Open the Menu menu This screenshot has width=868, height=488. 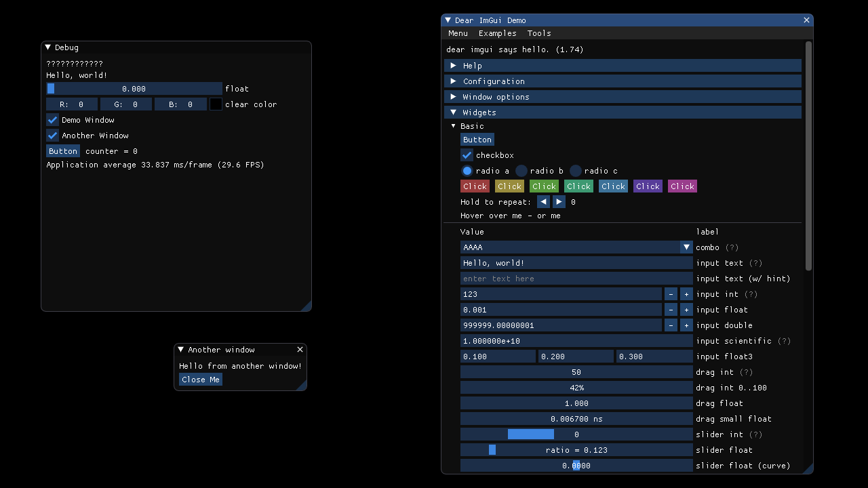click(x=458, y=33)
